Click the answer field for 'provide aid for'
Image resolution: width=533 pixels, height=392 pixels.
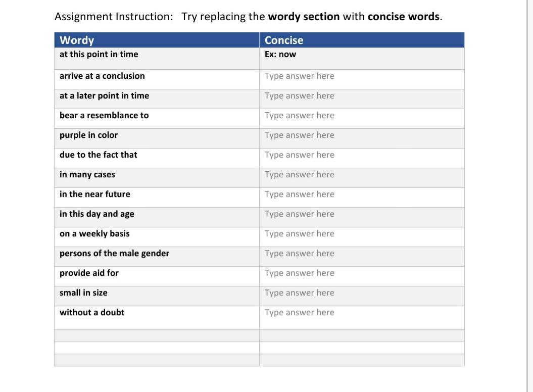click(x=362, y=276)
